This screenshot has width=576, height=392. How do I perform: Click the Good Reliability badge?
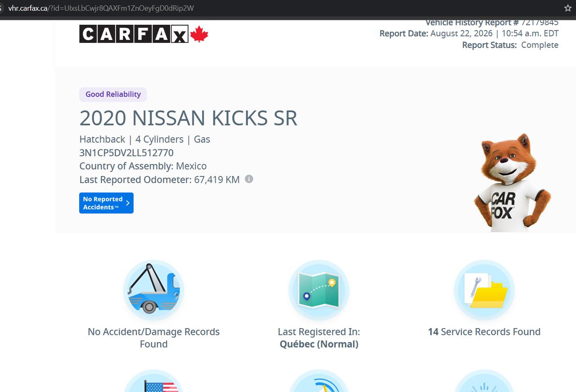113,94
